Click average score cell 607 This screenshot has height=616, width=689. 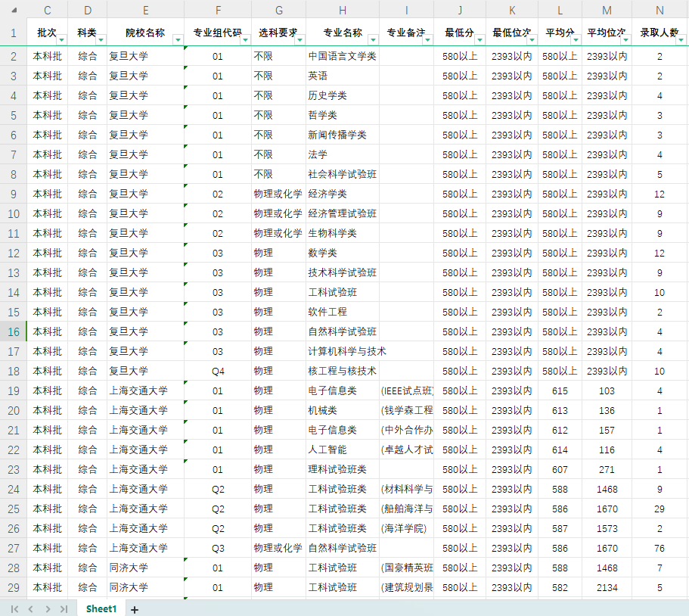tap(560, 469)
